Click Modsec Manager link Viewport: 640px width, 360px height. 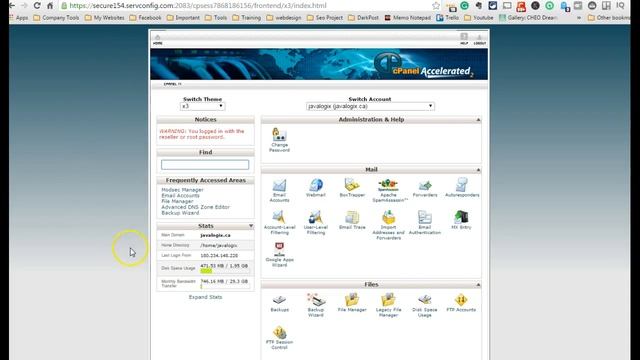182,190
